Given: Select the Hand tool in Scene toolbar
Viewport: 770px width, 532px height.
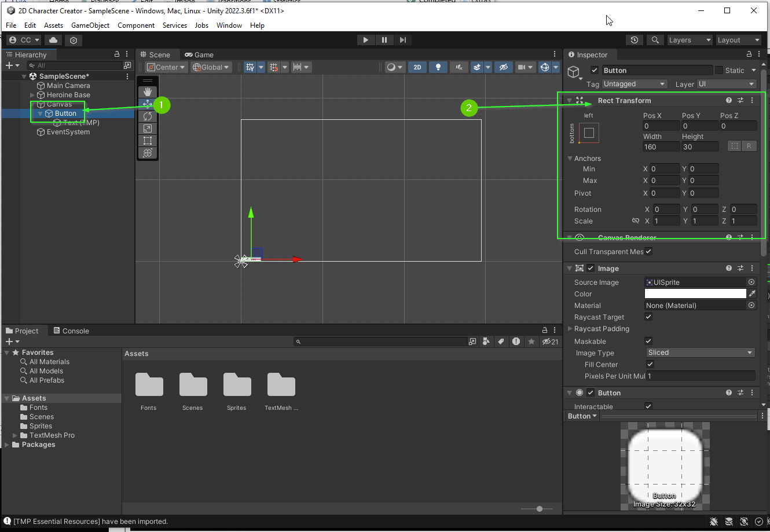Looking at the screenshot, I should pos(148,91).
